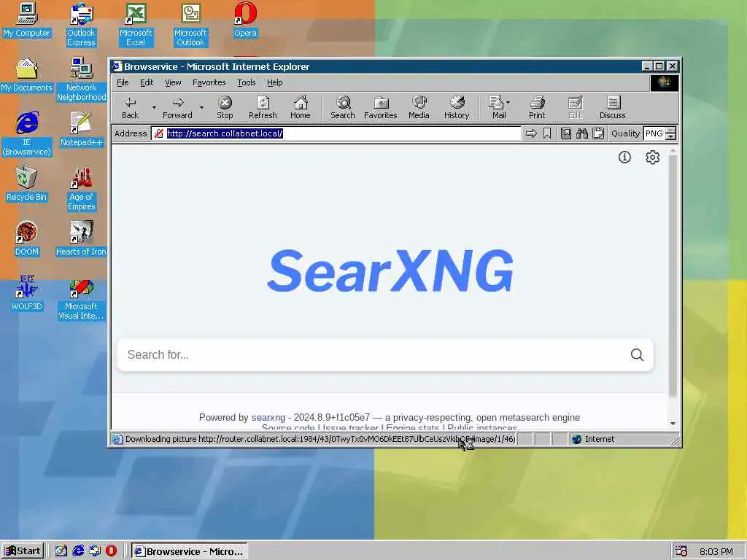Click the Go arrow next to address bar
The image size is (747, 560).
click(531, 134)
